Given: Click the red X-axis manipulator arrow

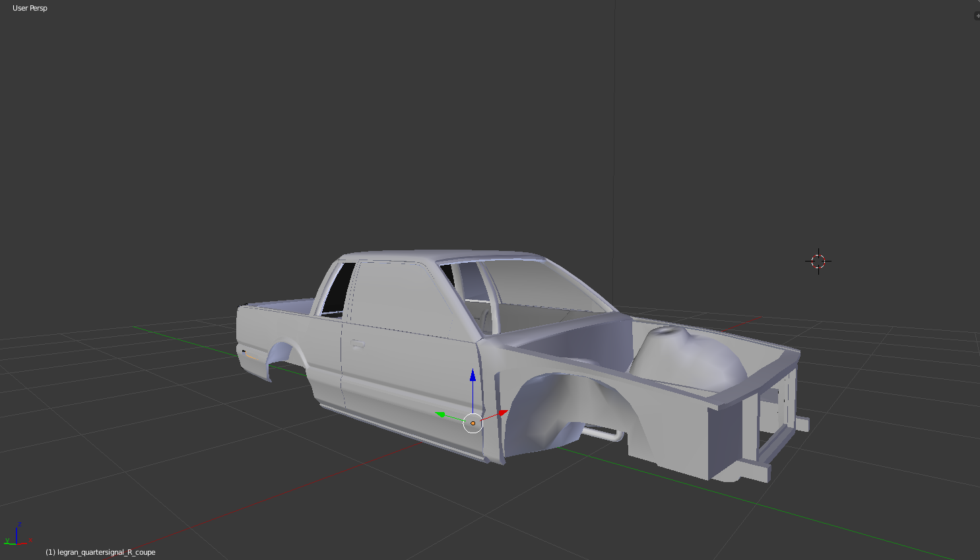Looking at the screenshot, I should coord(503,413).
